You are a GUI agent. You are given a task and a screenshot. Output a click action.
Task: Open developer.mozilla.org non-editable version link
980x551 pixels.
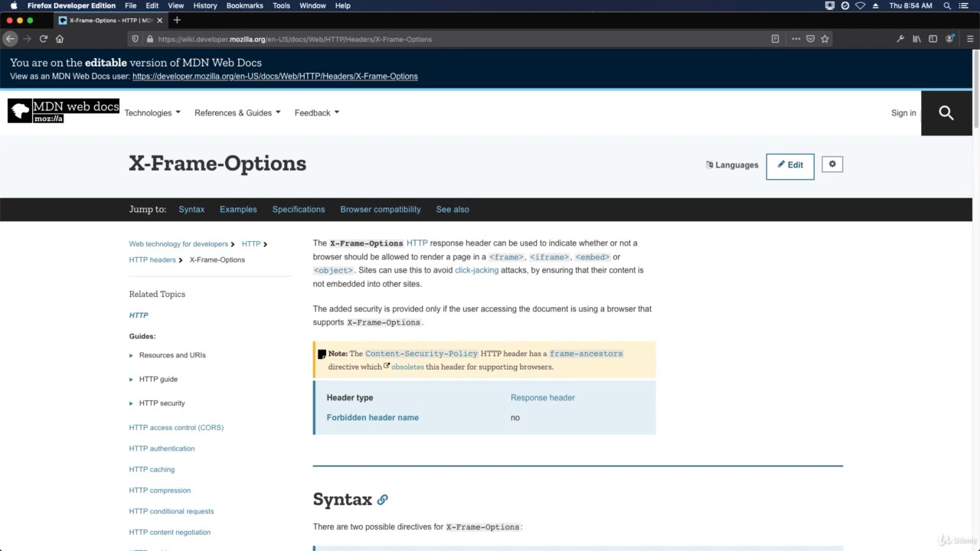[x=275, y=77]
